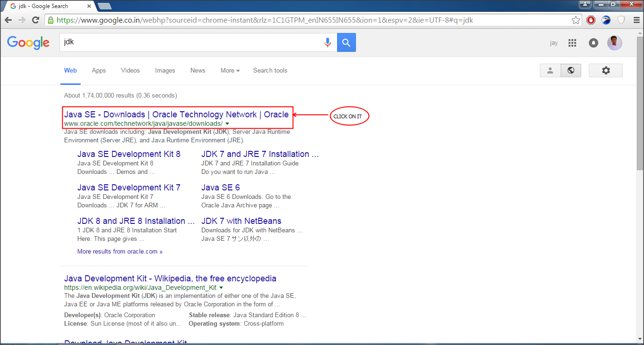Open the search settings gear
This screenshot has height=345, width=644.
[x=606, y=70]
